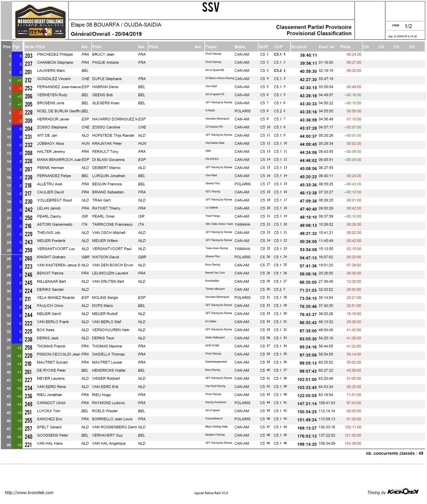The image size is (427, 504).
Task: Click team Derks Rallysport
Action: tap(215, 337)
